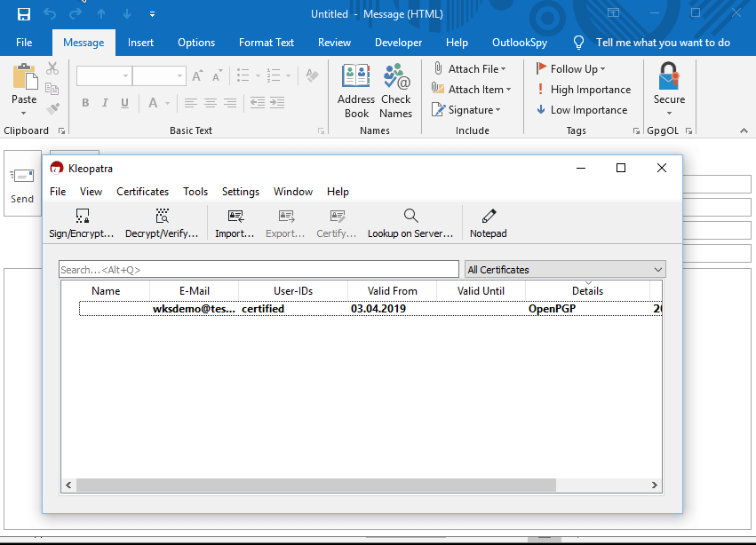Expand the All Certificates dropdown
This screenshot has height=545, width=756.
pos(565,270)
